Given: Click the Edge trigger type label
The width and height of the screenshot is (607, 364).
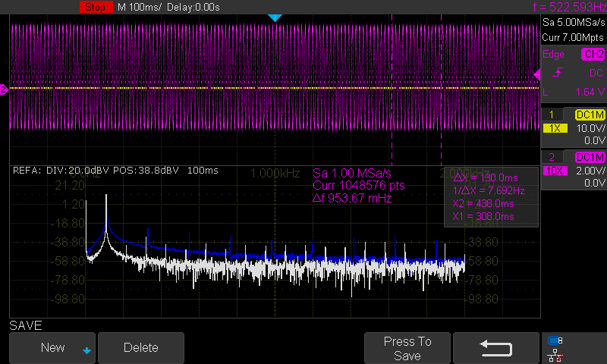Looking at the screenshot, I should (x=553, y=55).
